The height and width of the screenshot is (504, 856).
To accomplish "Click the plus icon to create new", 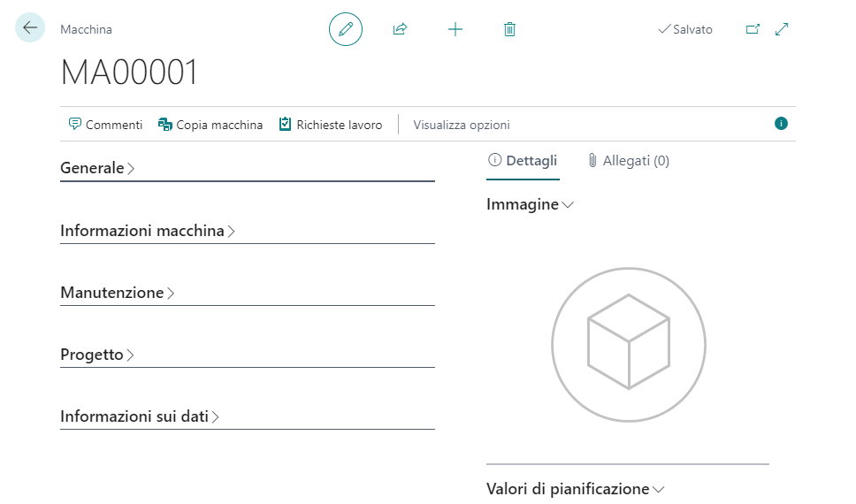I will coord(455,29).
